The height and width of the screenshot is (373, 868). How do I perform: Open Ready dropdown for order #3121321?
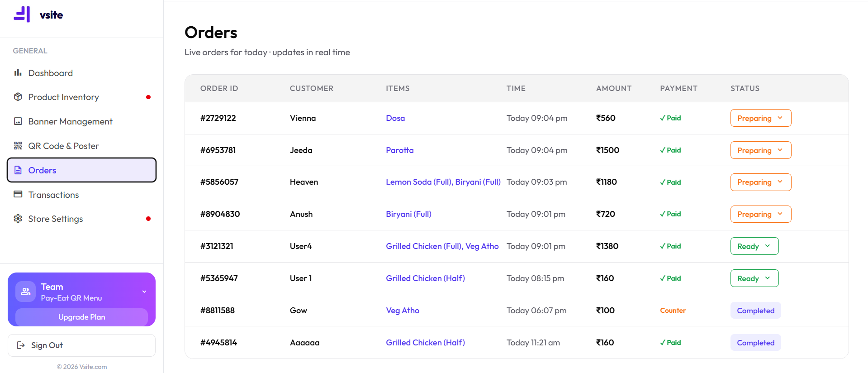tap(754, 246)
